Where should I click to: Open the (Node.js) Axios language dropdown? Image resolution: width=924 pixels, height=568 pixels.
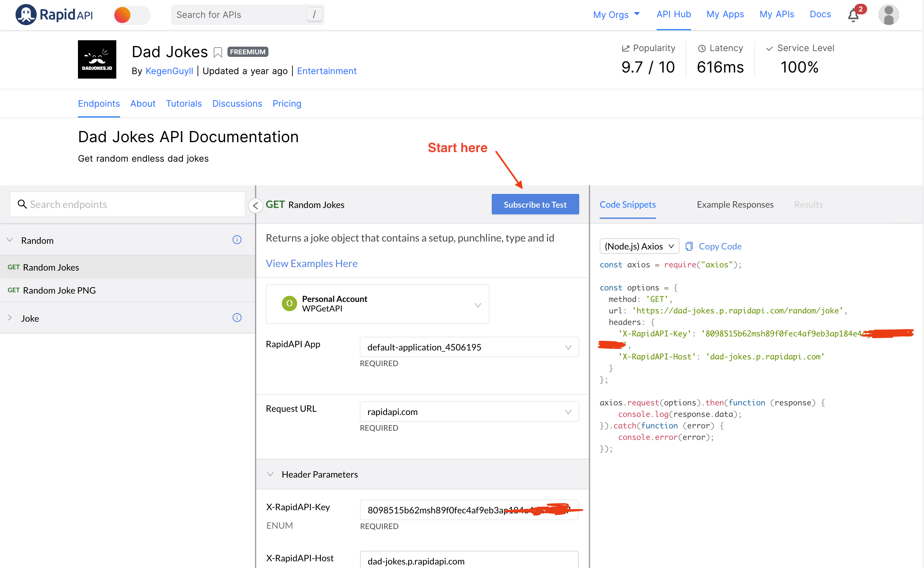click(x=639, y=246)
